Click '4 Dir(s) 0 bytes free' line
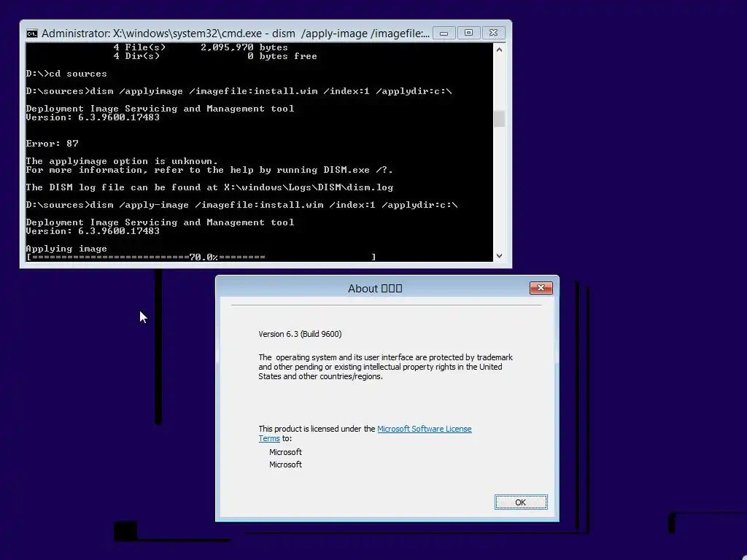The width and height of the screenshot is (747, 560). [x=215, y=56]
